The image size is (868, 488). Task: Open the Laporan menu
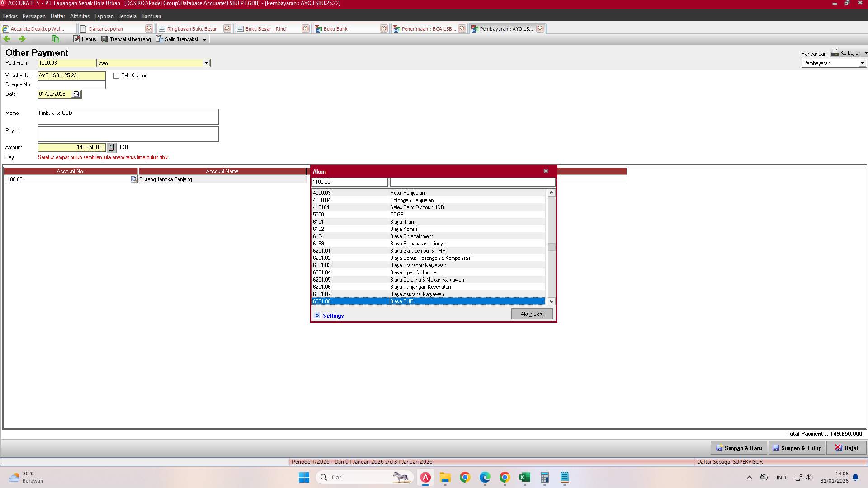coord(104,16)
